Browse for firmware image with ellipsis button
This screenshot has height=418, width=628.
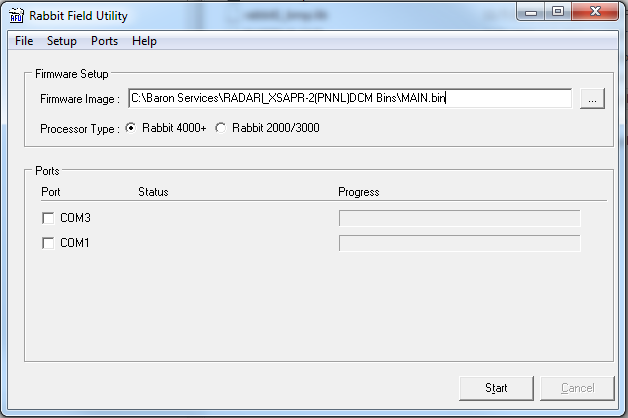pyautogui.click(x=593, y=98)
